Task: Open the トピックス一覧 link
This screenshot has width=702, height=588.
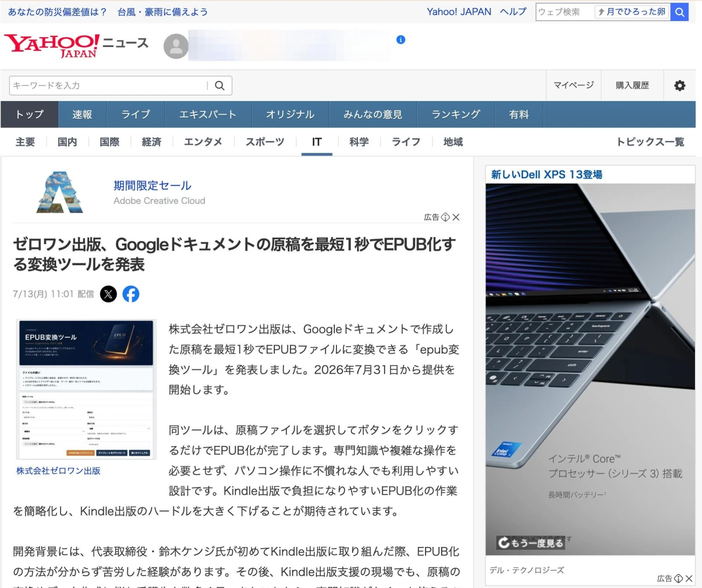Action: click(651, 142)
